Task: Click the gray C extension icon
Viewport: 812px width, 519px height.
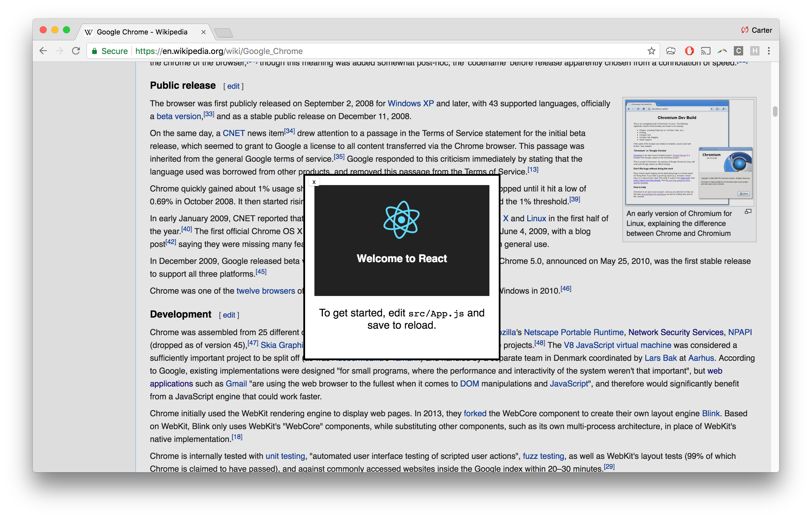Action: [738, 51]
